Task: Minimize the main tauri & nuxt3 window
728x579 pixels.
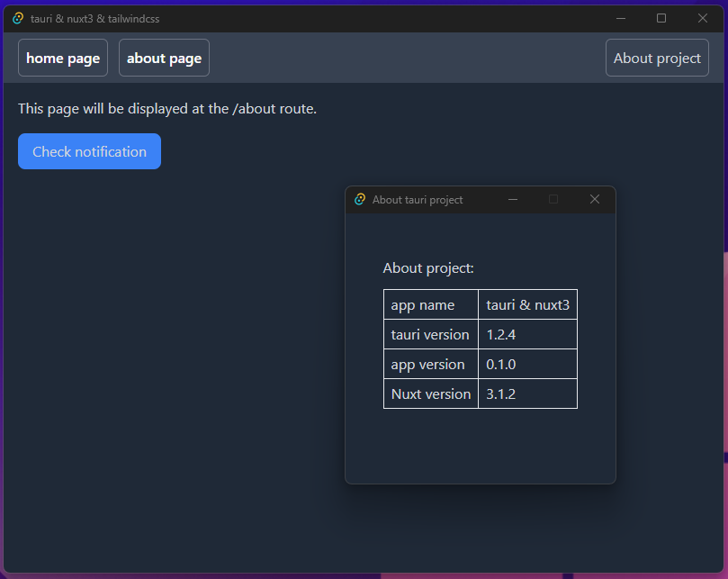Action: pos(621,19)
